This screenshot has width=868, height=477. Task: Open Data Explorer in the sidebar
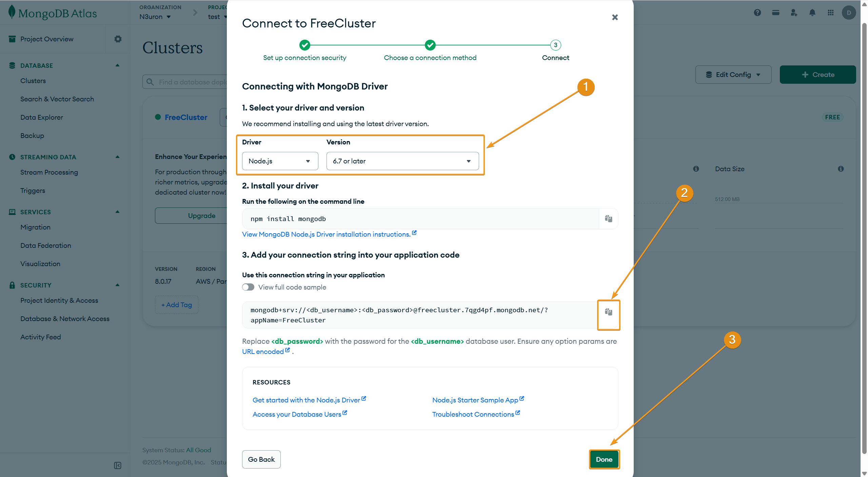[42, 117]
